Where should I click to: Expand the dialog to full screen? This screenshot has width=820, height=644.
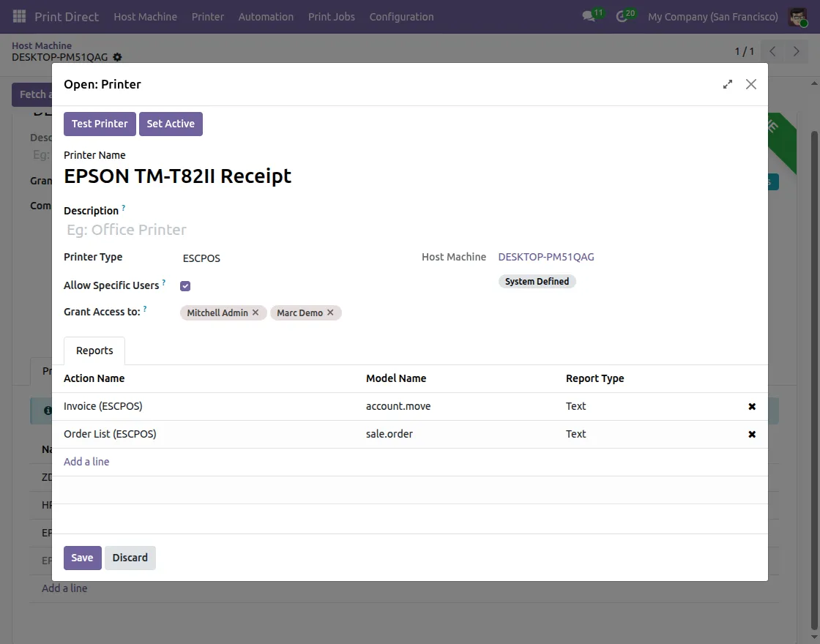tap(727, 84)
